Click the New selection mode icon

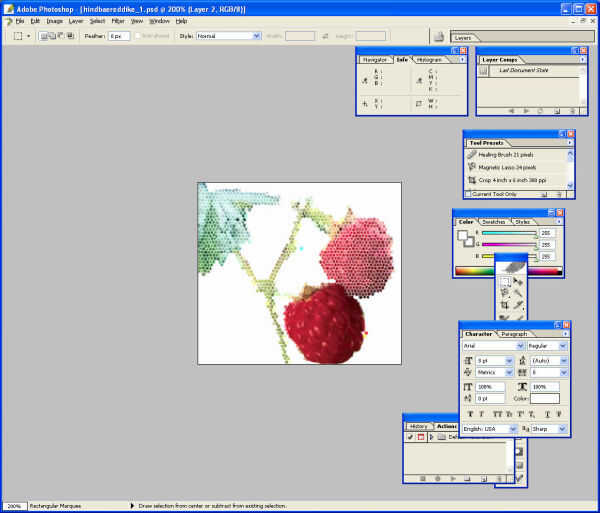coord(44,36)
